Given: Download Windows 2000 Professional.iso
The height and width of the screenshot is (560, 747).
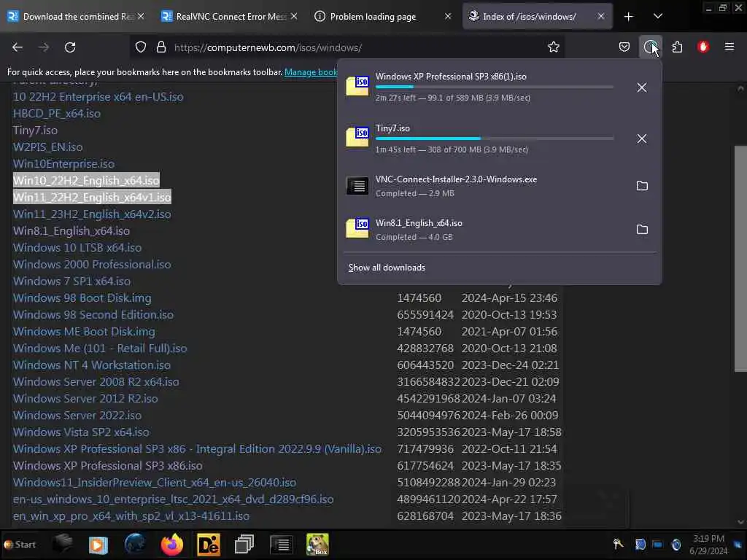Looking at the screenshot, I should click(x=92, y=264).
